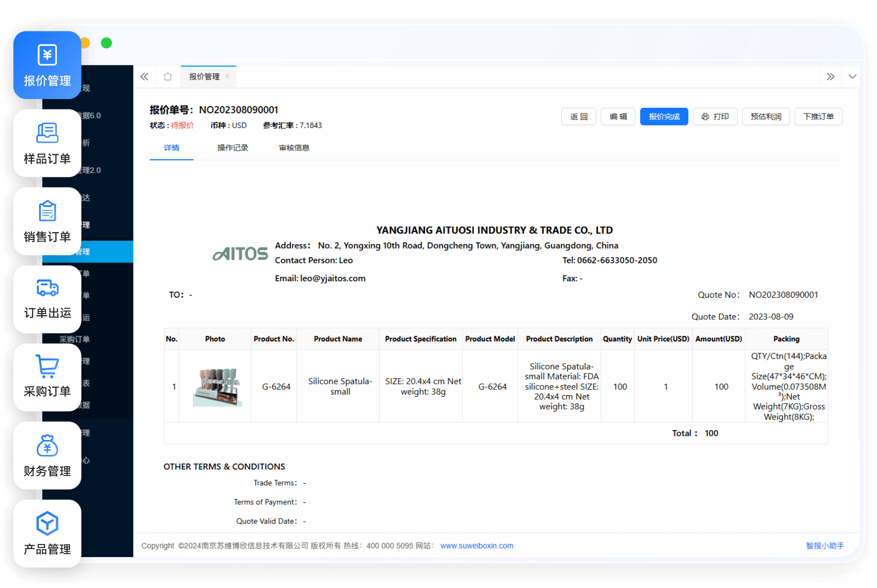
Task: Go to home via the house icon
Action: (x=168, y=77)
